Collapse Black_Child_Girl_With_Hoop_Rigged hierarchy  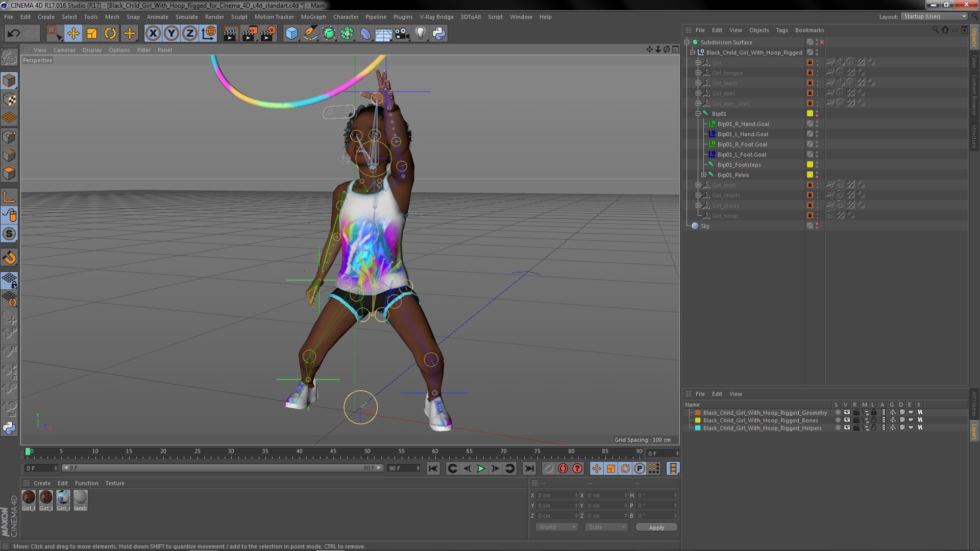pyautogui.click(x=693, y=53)
